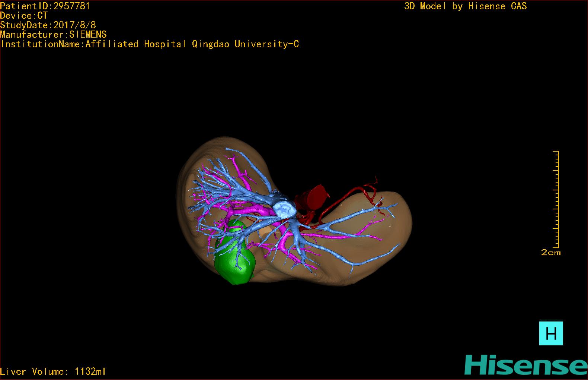588x380 pixels.
Task: Click the white-blue portal vein trunk center
Action: [x=285, y=210]
